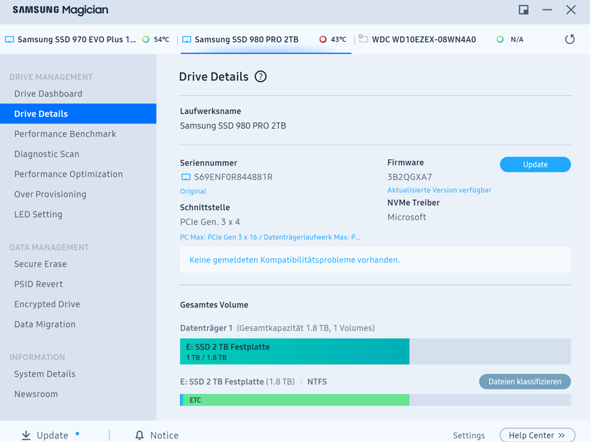The height and width of the screenshot is (442, 590).
Task: Click the Drive Details help question mark icon
Action: pyautogui.click(x=260, y=77)
